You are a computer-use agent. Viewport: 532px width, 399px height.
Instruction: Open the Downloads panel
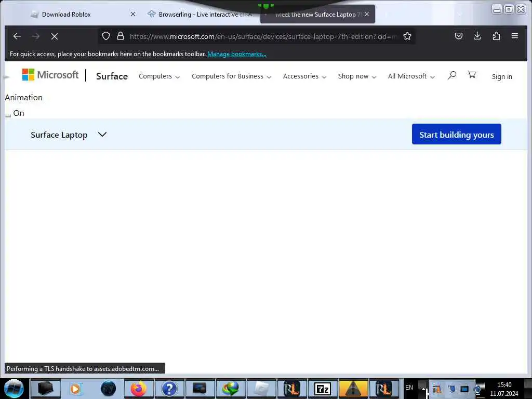[477, 36]
